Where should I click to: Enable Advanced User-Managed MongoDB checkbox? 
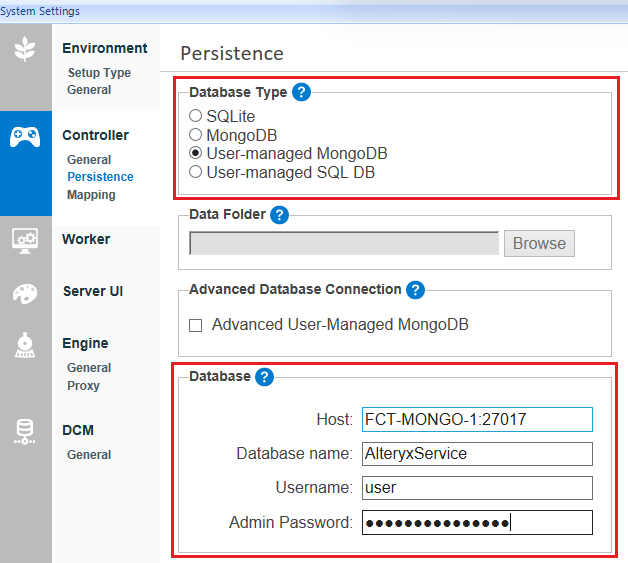click(x=196, y=325)
